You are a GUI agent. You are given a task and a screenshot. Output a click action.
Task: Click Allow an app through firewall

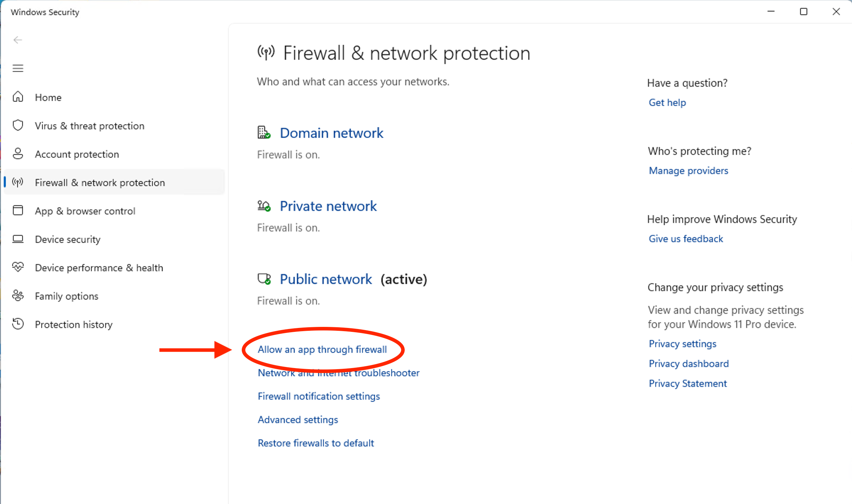(322, 350)
